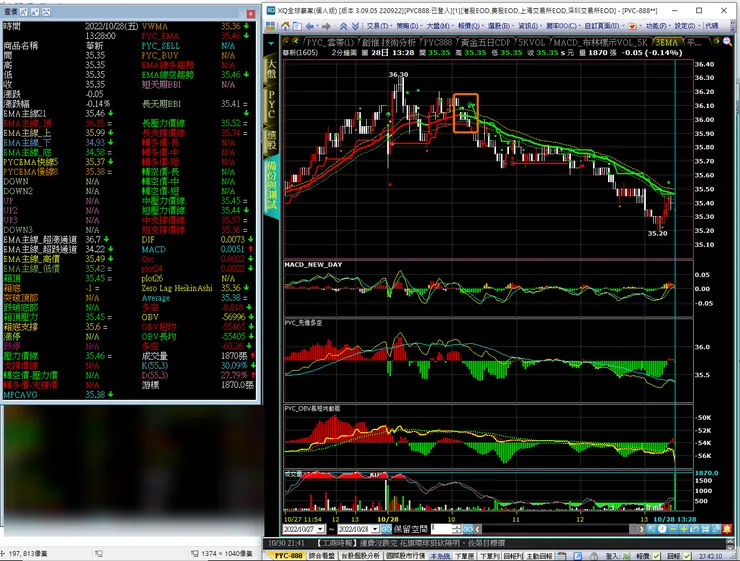
Task: Close the query-price data window
Action: pyautogui.click(x=251, y=14)
